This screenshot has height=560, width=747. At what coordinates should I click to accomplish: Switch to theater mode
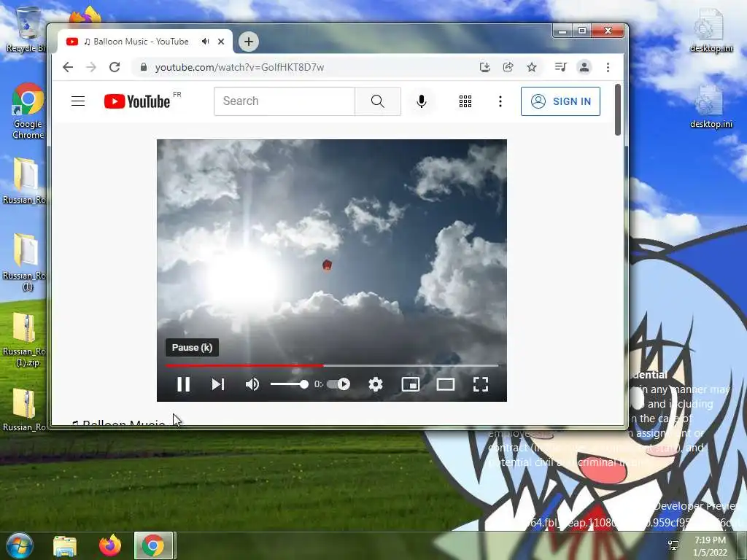[x=446, y=384]
